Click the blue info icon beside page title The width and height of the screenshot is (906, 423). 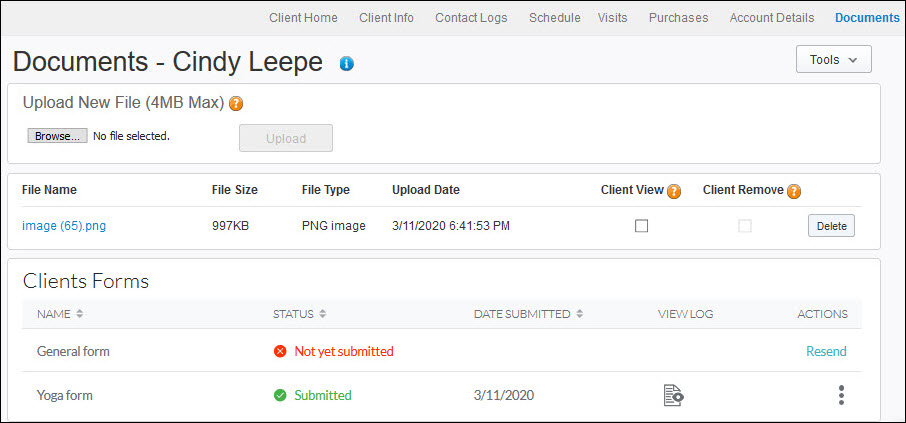click(347, 64)
